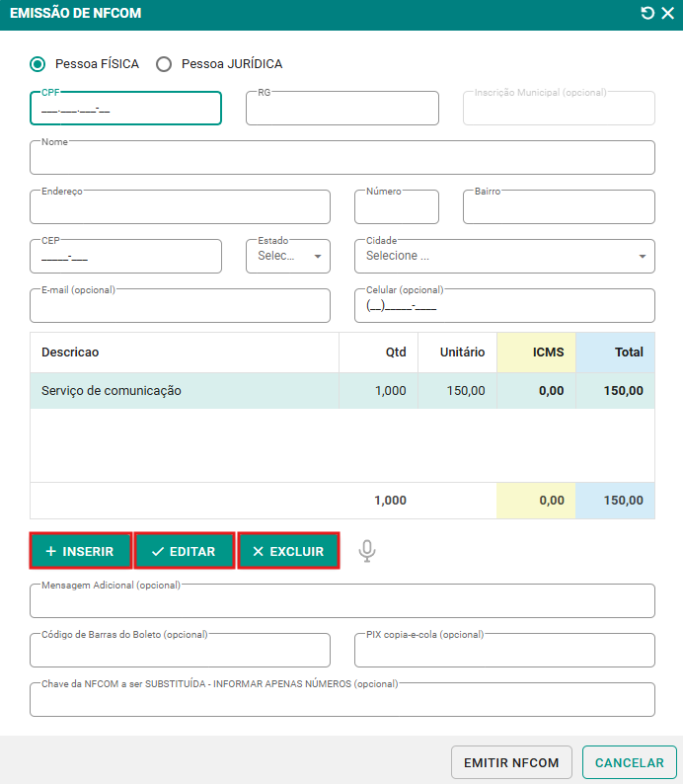Click the PIX copia-e-cola field
The height and width of the screenshot is (784, 683).
(x=504, y=651)
